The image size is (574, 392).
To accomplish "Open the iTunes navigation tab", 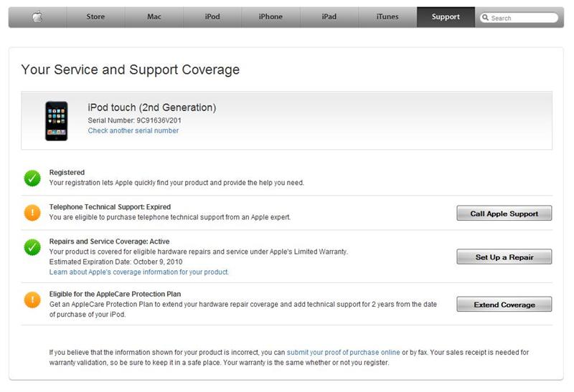I will click(387, 16).
